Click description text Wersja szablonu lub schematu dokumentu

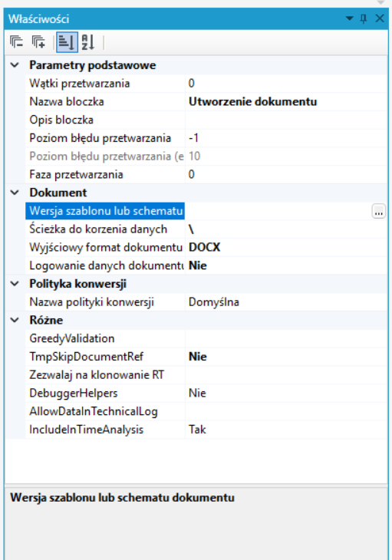122,498
